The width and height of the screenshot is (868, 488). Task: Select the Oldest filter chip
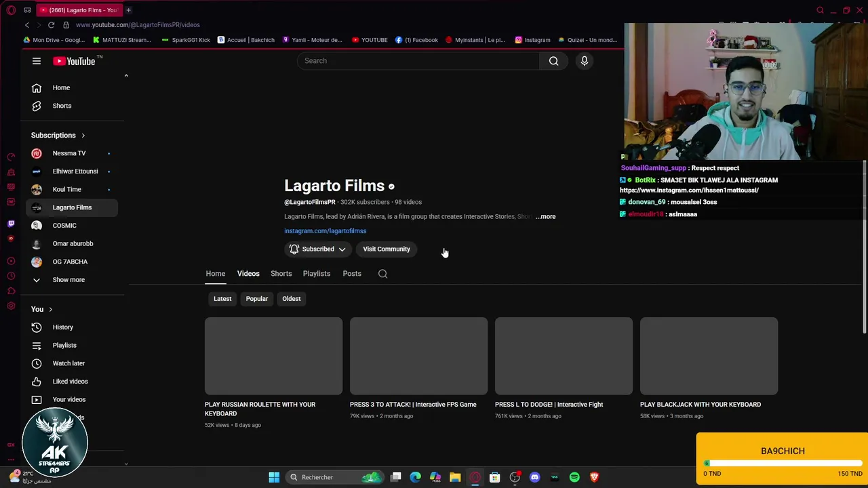pos(292,299)
